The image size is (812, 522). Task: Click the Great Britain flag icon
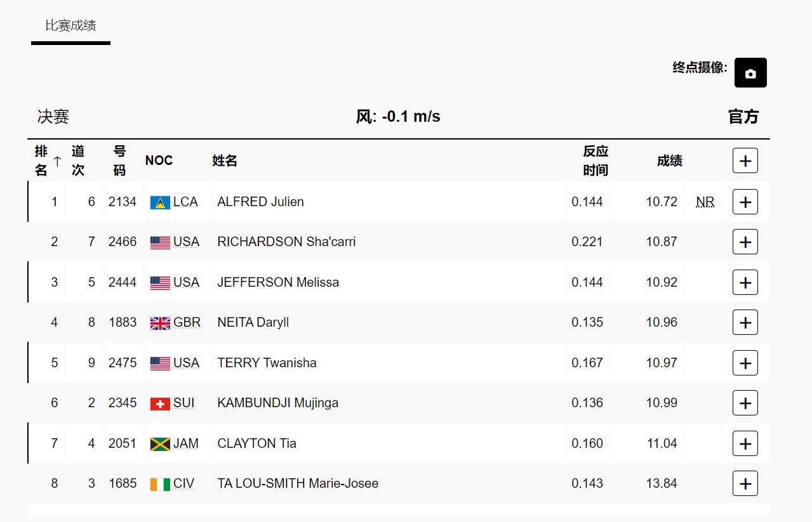click(160, 323)
